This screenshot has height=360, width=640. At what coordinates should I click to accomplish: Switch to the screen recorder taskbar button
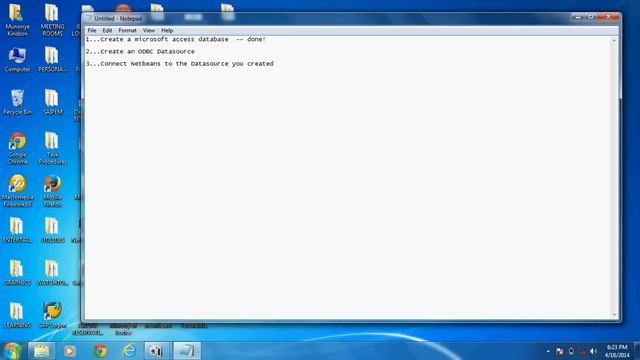pos(157,351)
